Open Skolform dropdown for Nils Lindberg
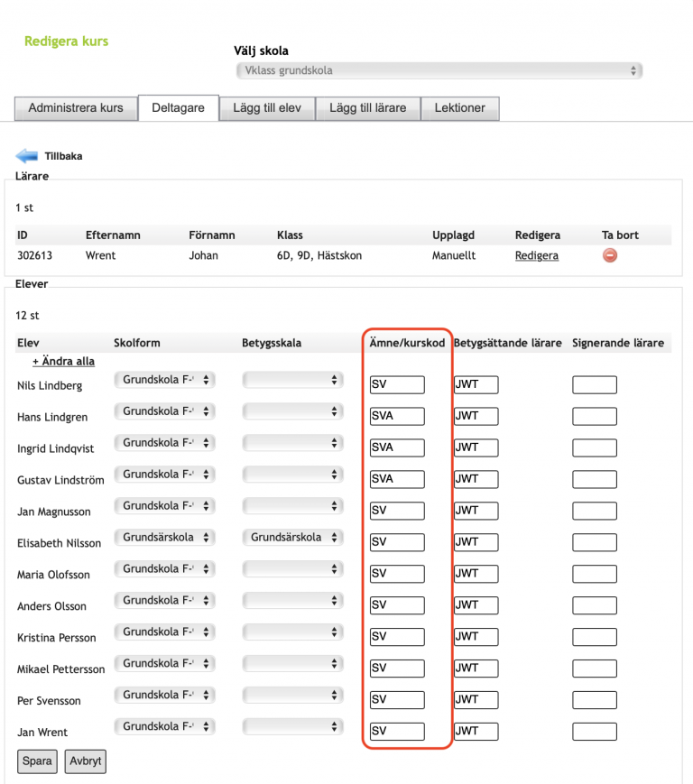This screenshot has width=693, height=784. click(164, 381)
